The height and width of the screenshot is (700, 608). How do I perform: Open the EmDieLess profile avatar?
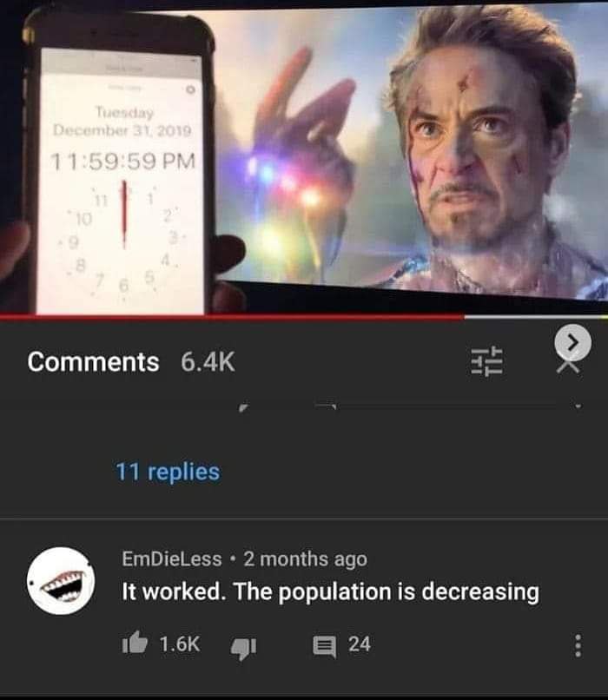coord(61,581)
